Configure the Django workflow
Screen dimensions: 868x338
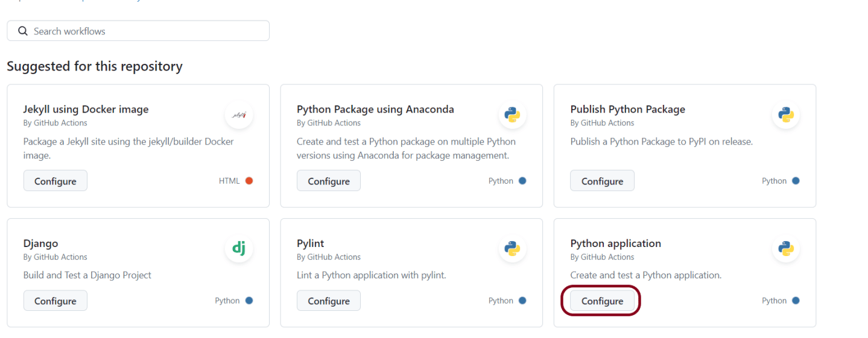(x=55, y=301)
